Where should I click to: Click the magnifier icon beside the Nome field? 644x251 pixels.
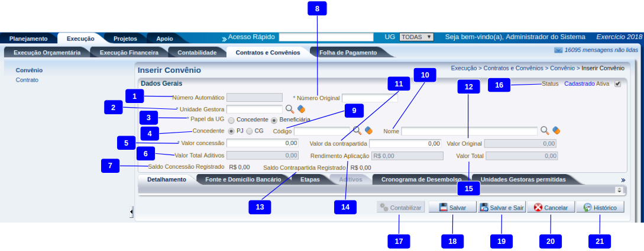[x=545, y=130]
